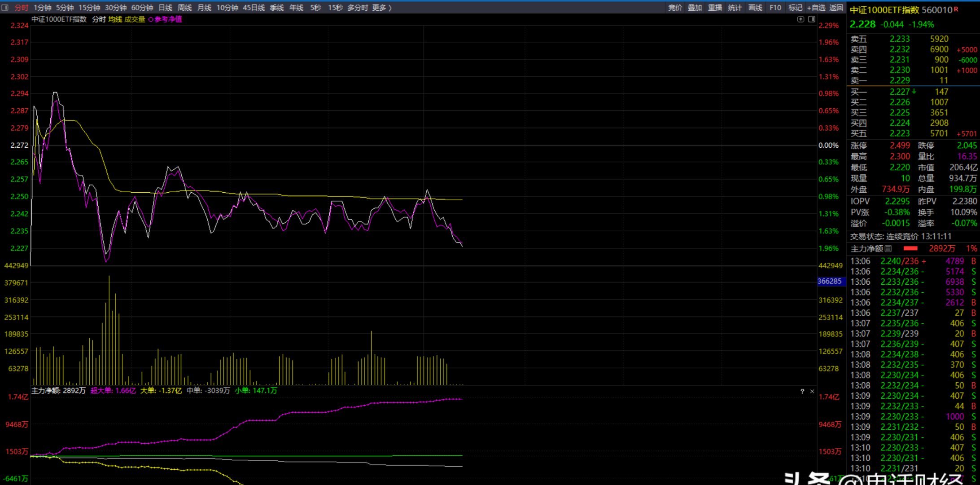Screen dimensions: 980x485
Task: Click the 跌停 2.045 value
Action: click(x=967, y=145)
